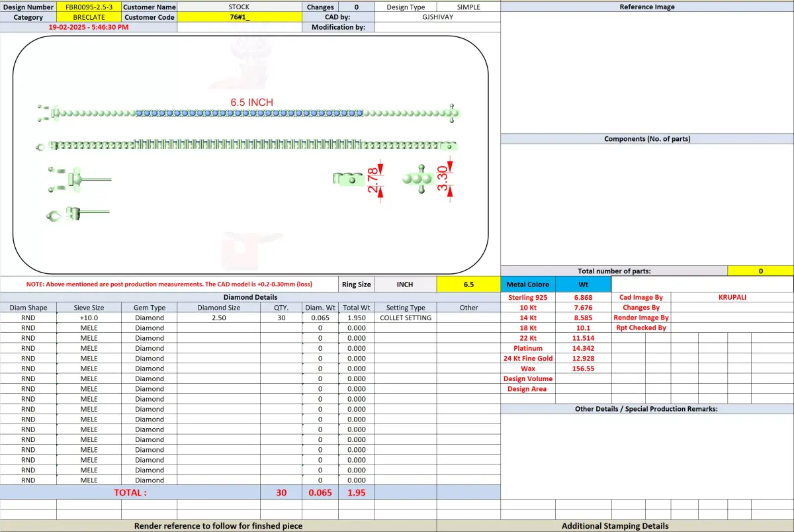
Task: Select the BRECLATE category cell
Action: click(89, 17)
